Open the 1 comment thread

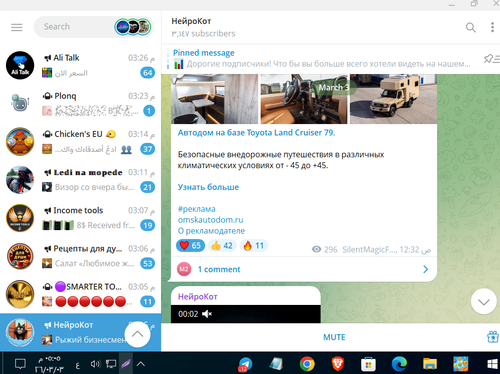click(x=304, y=269)
